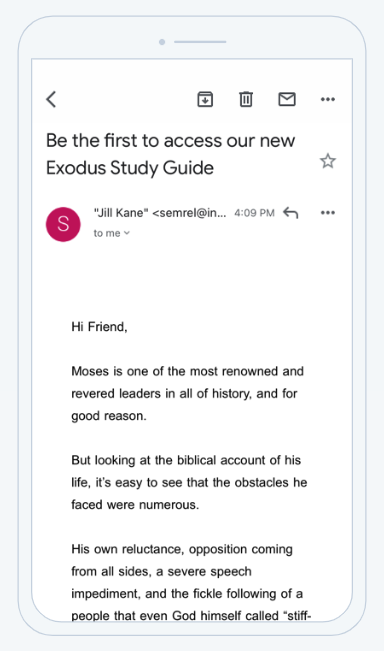Select sender name "Jill Kane"
The image size is (384, 651).
[121, 213]
